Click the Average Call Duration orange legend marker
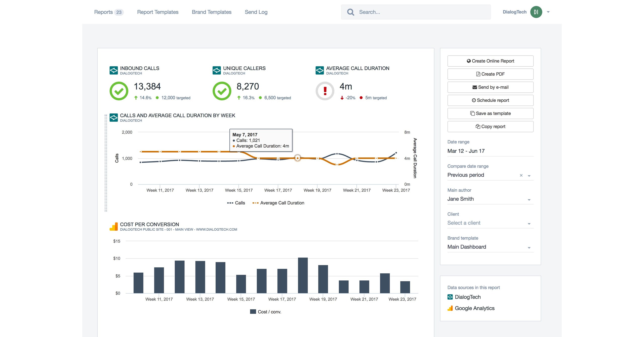 [x=255, y=203]
